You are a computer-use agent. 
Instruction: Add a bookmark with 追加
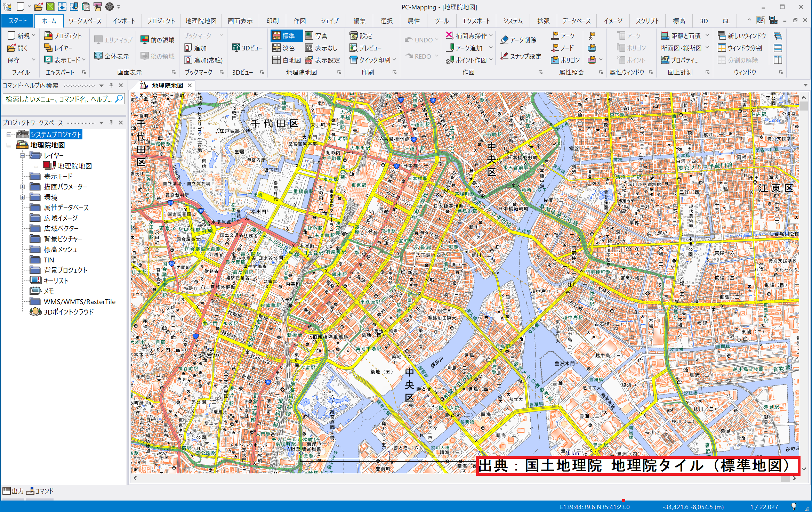tap(196, 48)
